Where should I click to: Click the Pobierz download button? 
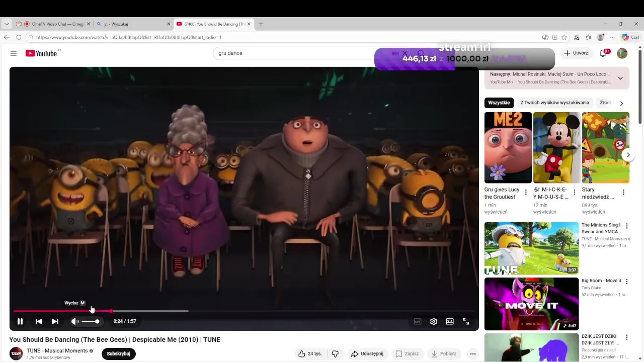[x=444, y=353]
